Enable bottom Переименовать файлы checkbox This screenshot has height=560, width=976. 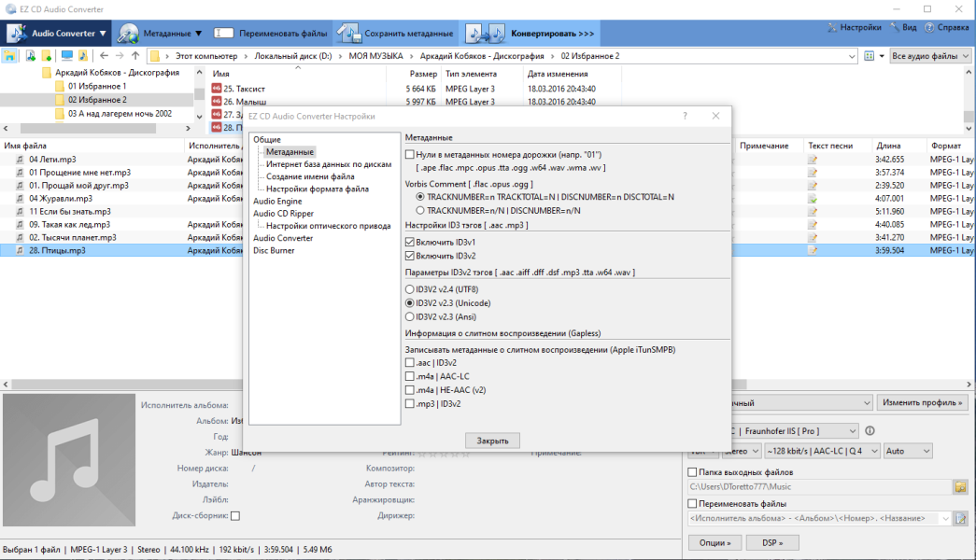[692, 503]
